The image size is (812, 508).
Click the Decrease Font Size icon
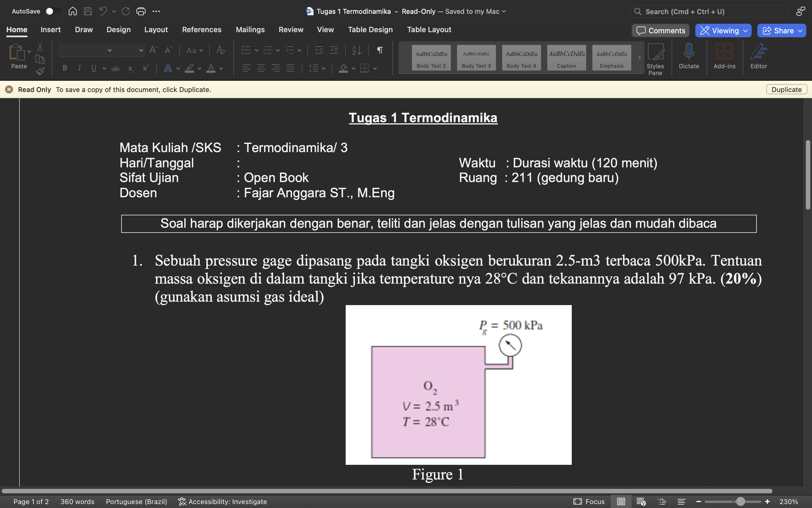coord(168,50)
